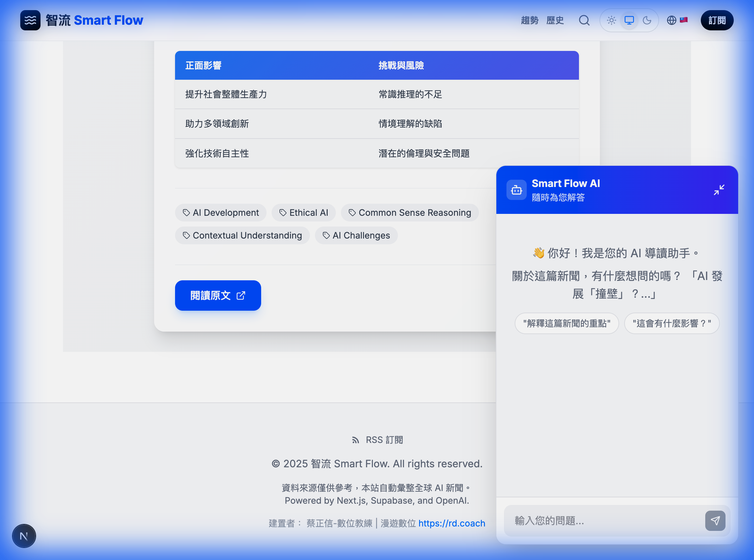Click the robot icon in chat header

[x=516, y=190]
